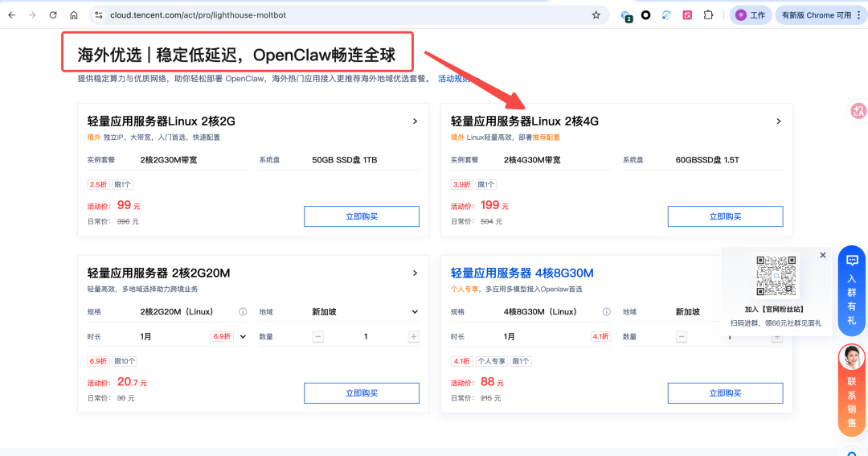Image resolution: width=868 pixels, height=456 pixels.
Task: Bookmark this page with the star icon
Action: (x=596, y=15)
